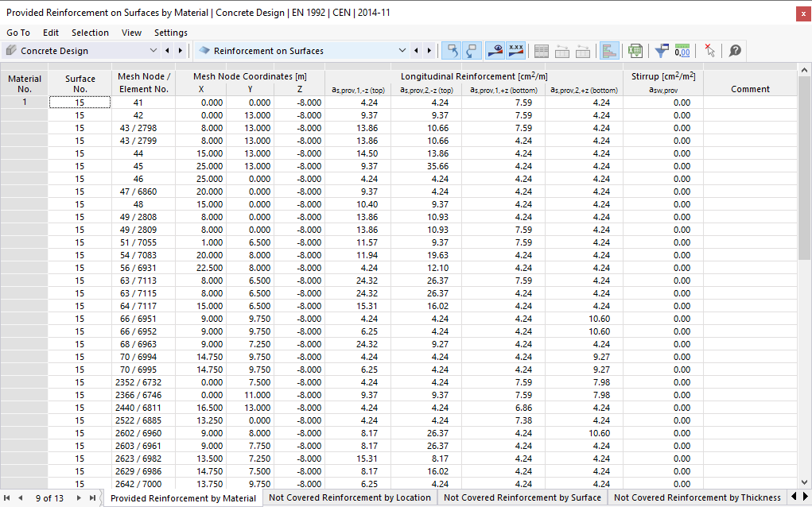
Task: Open the Selection menu
Action: click(90, 33)
